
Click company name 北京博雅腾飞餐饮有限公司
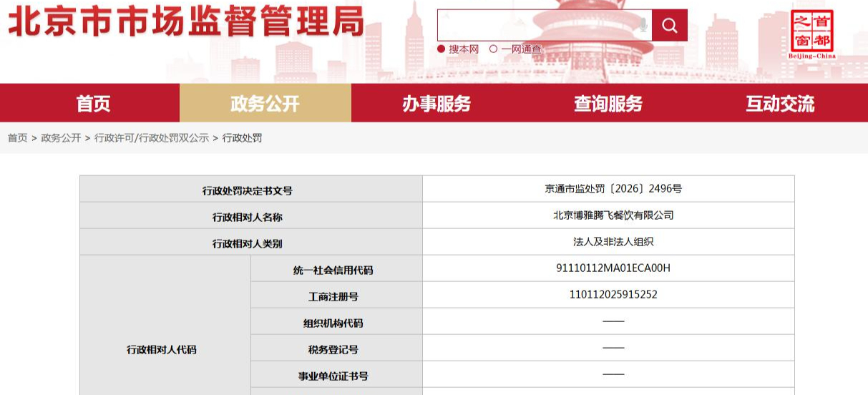click(x=613, y=215)
